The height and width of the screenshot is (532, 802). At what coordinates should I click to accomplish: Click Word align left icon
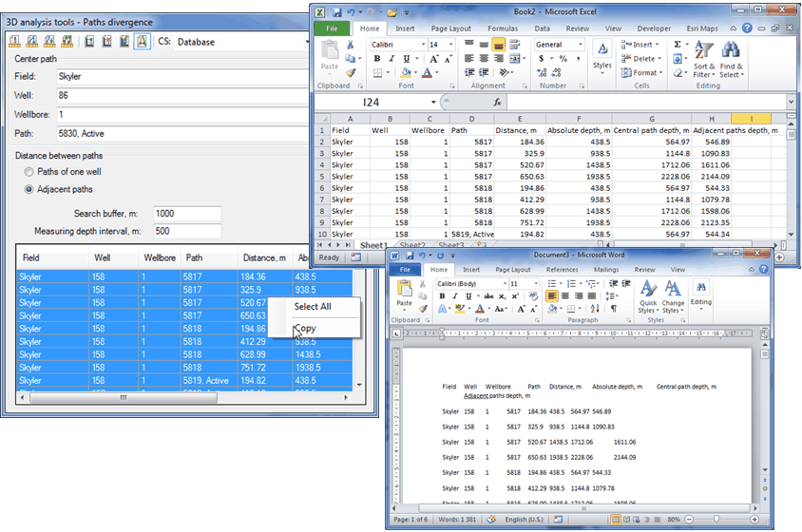(552, 295)
